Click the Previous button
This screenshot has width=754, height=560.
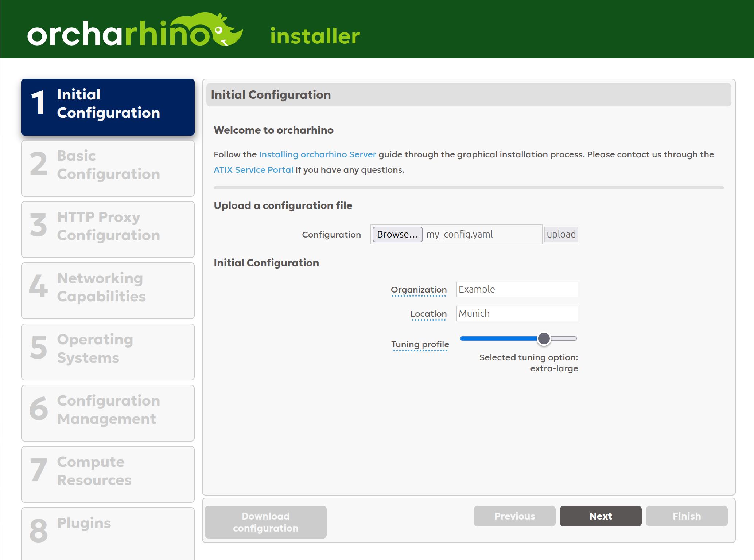coord(514,516)
